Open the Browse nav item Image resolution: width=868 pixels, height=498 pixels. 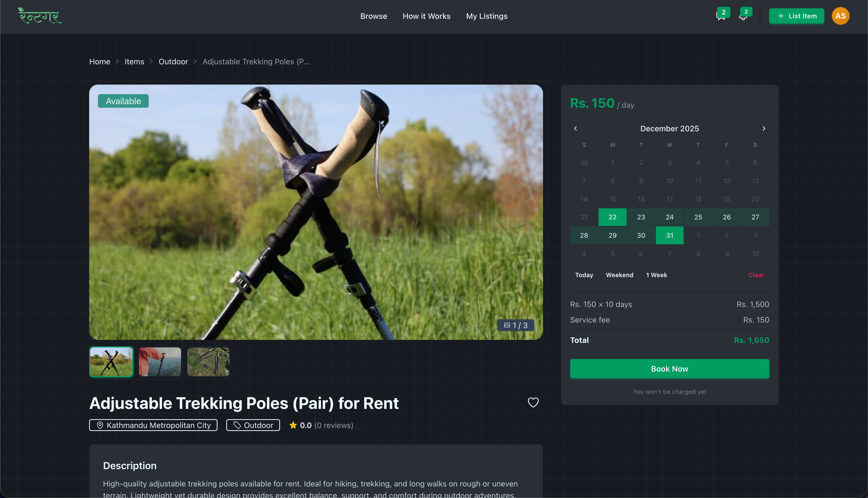coord(374,16)
